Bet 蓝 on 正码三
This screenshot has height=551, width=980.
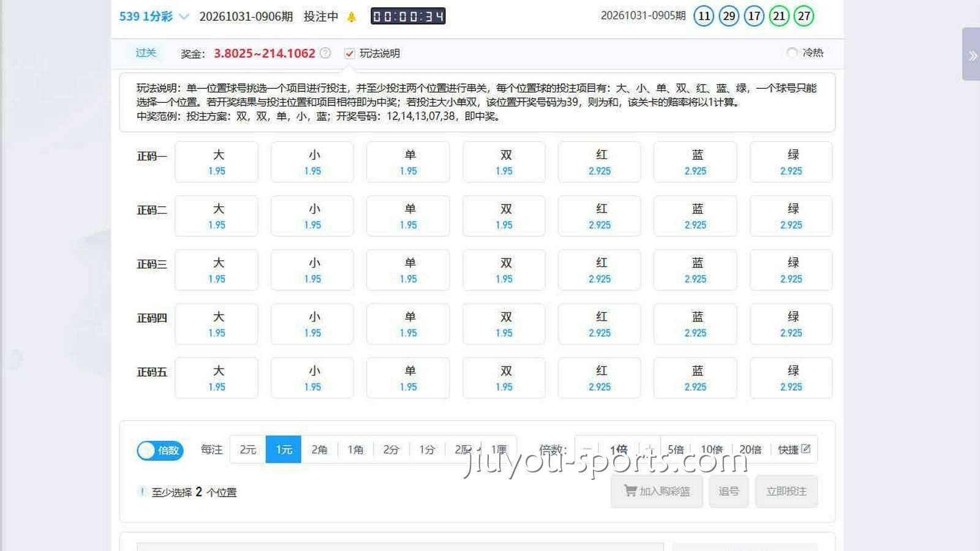(x=695, y=270)
